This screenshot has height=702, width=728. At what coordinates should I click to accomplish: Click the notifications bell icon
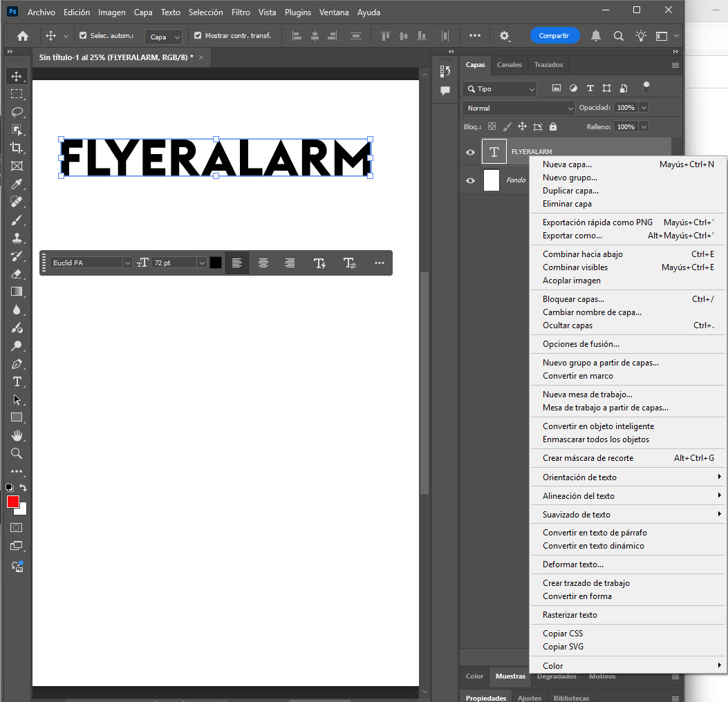pyautogui.click(x=595, y=36)
